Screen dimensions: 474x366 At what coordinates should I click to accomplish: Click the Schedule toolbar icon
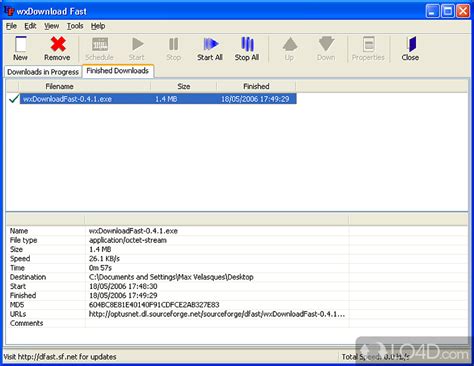point(100,44)
